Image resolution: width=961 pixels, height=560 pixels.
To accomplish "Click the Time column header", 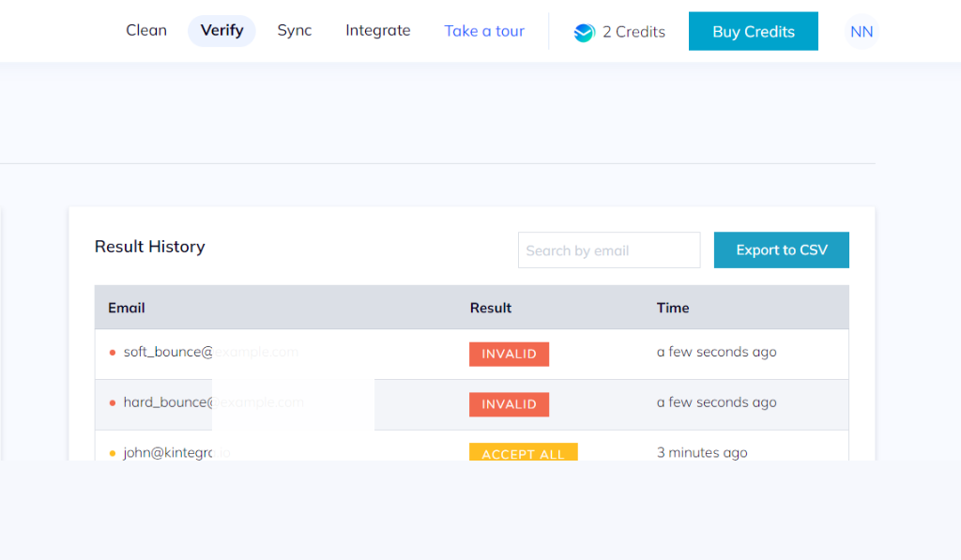I will [x=673, y=308].
